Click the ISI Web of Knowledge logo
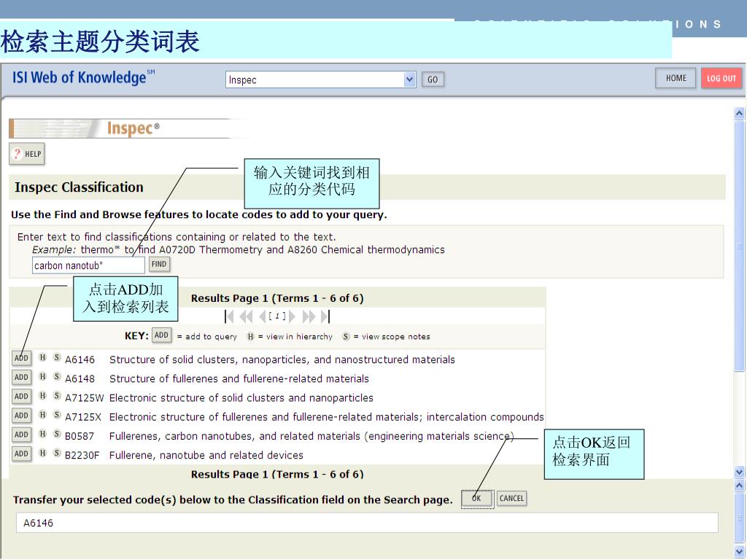Viewport: 747px width, 560px height. pos(84,77)
